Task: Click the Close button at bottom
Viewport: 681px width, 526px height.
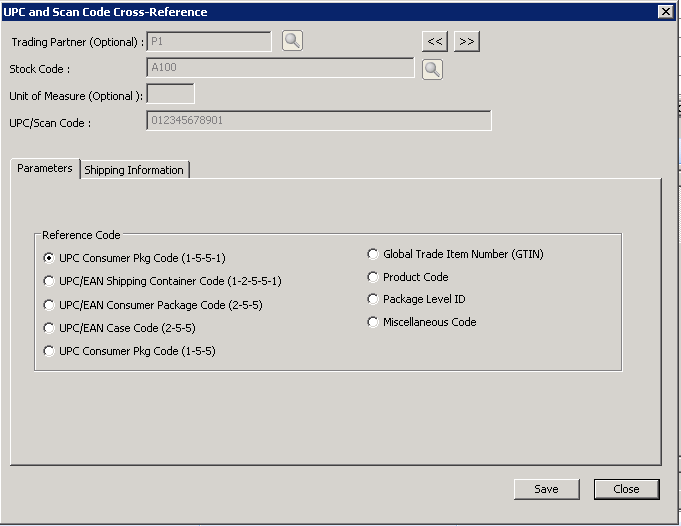Action: [x=626, y=489]
